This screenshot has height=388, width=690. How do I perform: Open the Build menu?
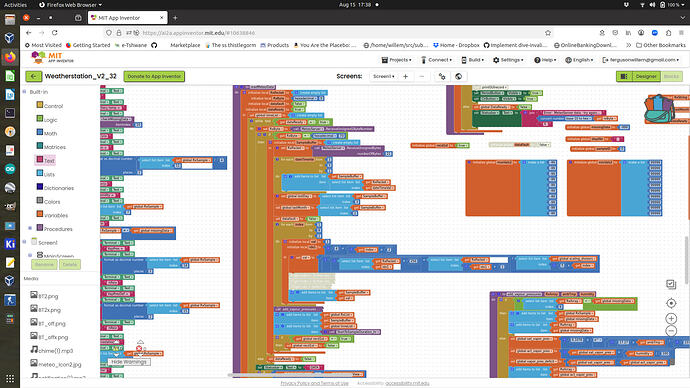[472, 60]
